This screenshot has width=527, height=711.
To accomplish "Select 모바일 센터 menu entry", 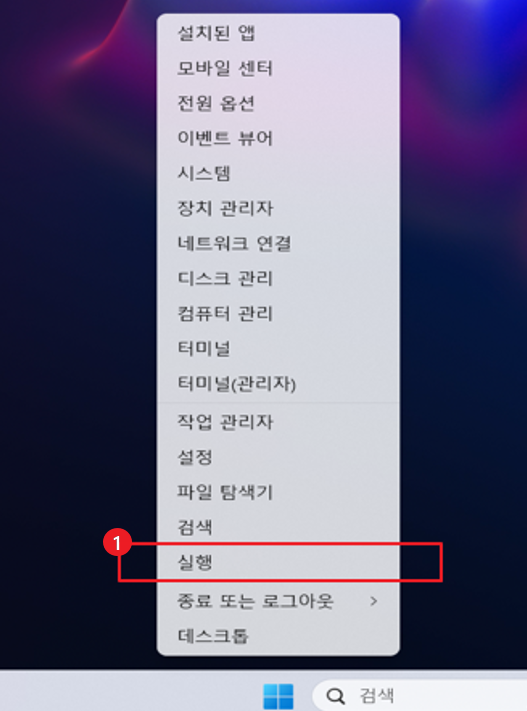I will pos(278,68).
